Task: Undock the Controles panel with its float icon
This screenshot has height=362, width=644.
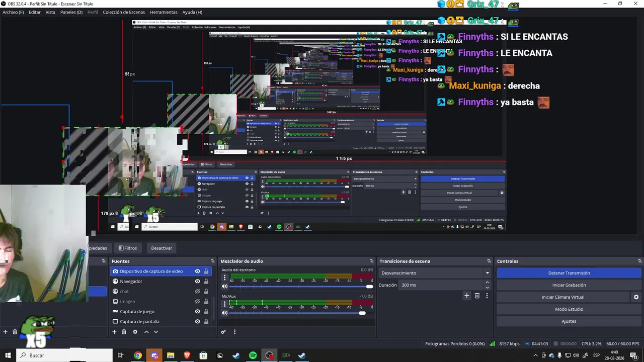Action: point(640,261)
